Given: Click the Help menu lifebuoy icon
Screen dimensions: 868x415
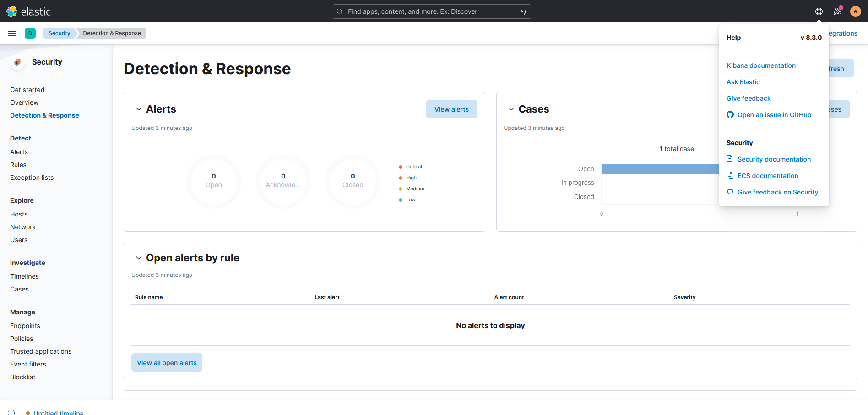Looking at the screenshot, I should coord(819,11).
